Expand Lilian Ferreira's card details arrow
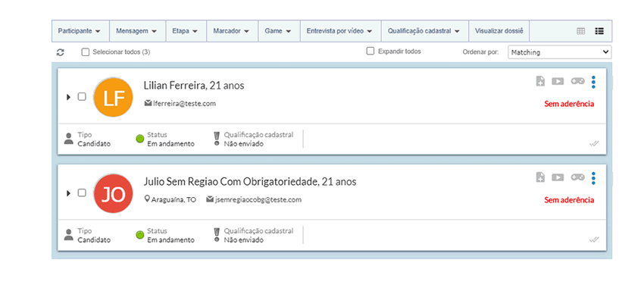The width and height of the screenshot is (644, 288). click(x=68, y=97)
